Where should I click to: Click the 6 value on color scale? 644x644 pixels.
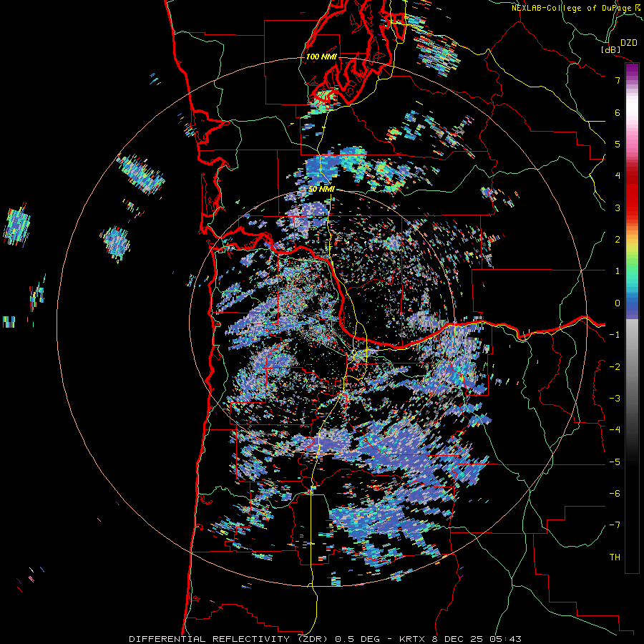(618, 112)
